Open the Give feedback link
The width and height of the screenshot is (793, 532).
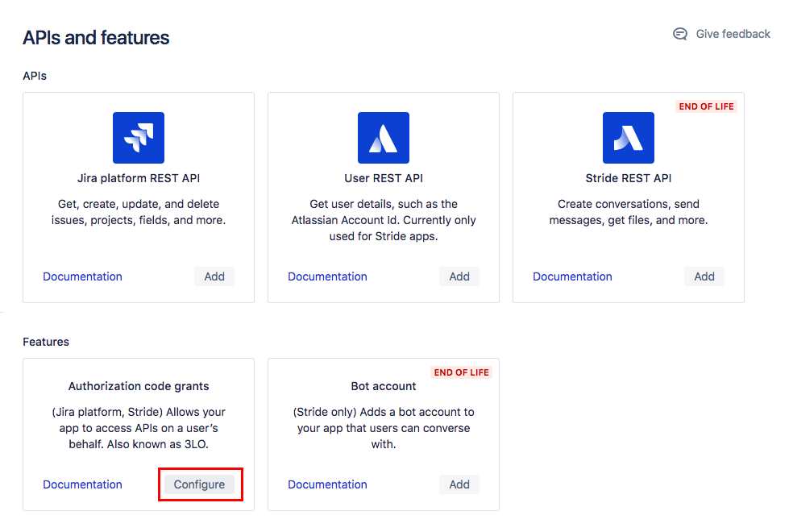(x=733, y=34)
